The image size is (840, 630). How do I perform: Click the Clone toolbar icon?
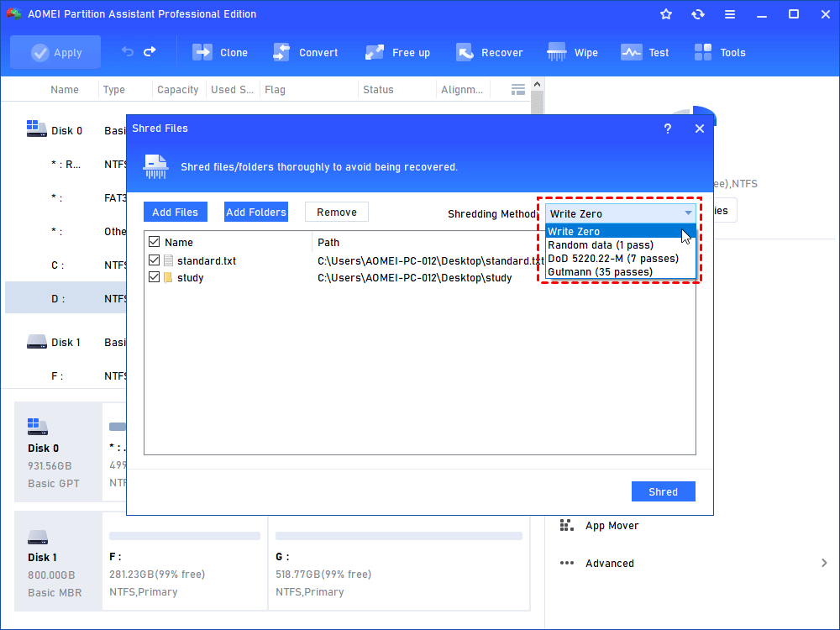(x=203, y=52)
